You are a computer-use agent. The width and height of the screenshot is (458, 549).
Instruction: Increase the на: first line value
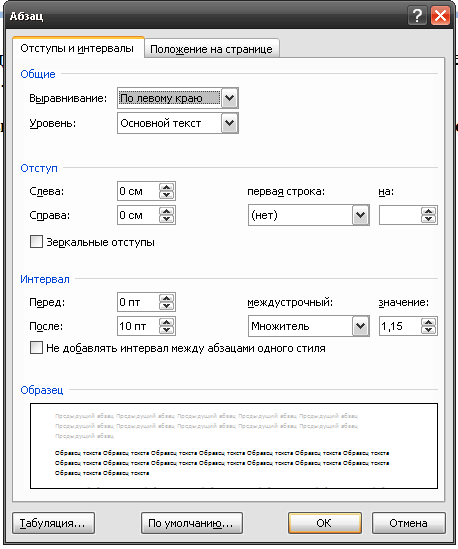point(429,211)
